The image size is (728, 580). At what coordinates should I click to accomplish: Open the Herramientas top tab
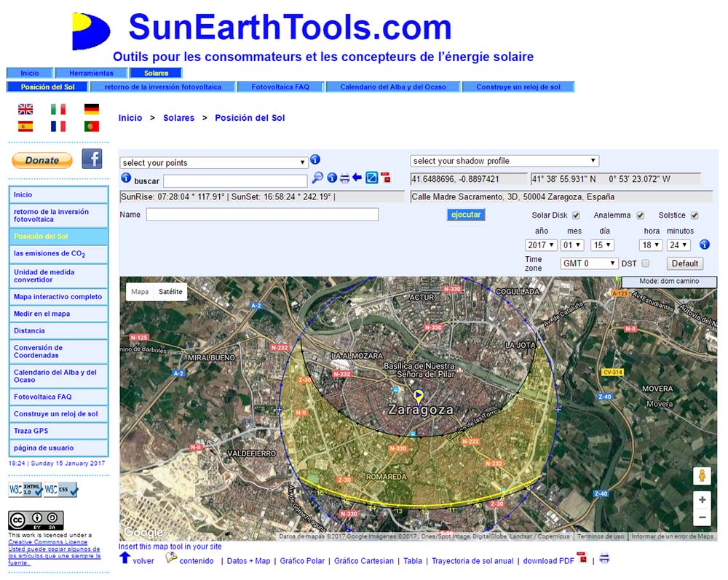(x=92, y=73)
